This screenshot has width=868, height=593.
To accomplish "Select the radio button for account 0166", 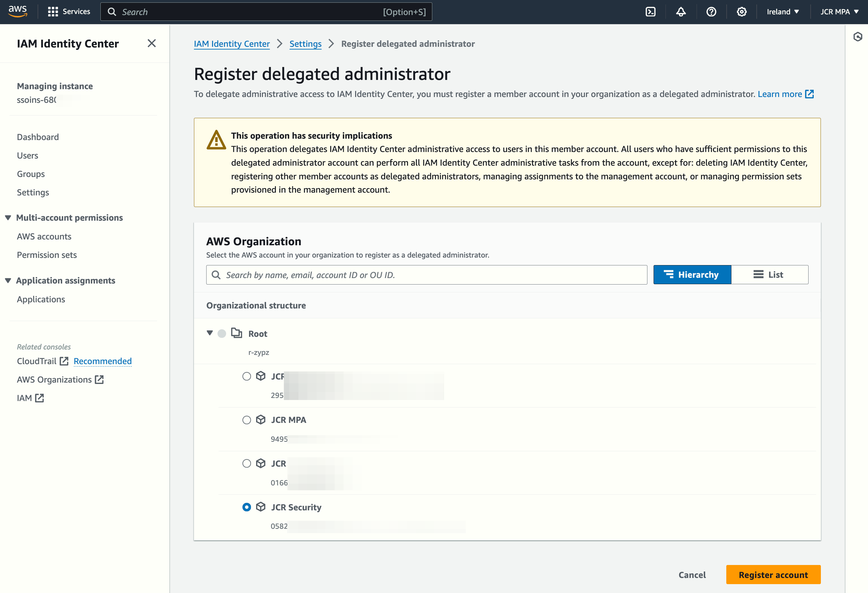I will pyautogui.click(x=247, y=463).
